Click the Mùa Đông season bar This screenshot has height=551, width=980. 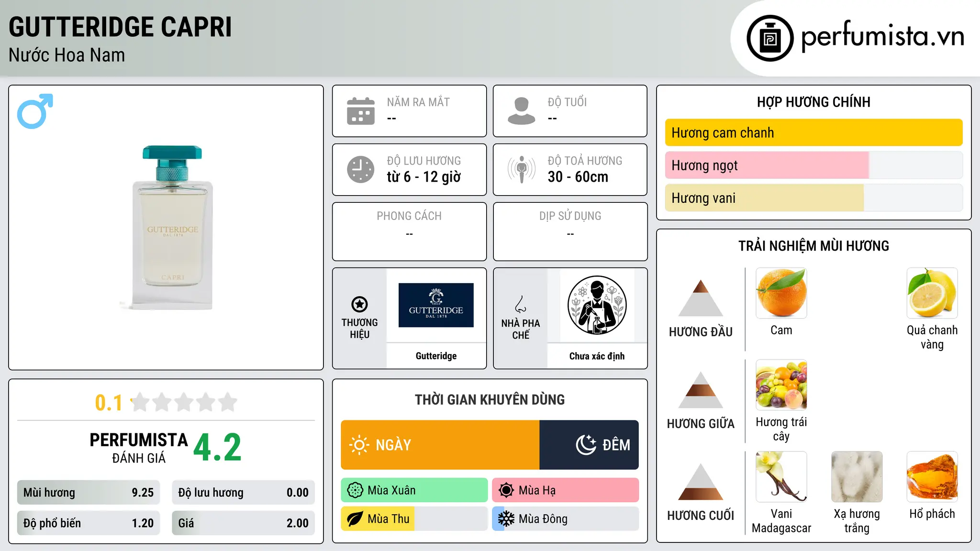pos(565,519)
